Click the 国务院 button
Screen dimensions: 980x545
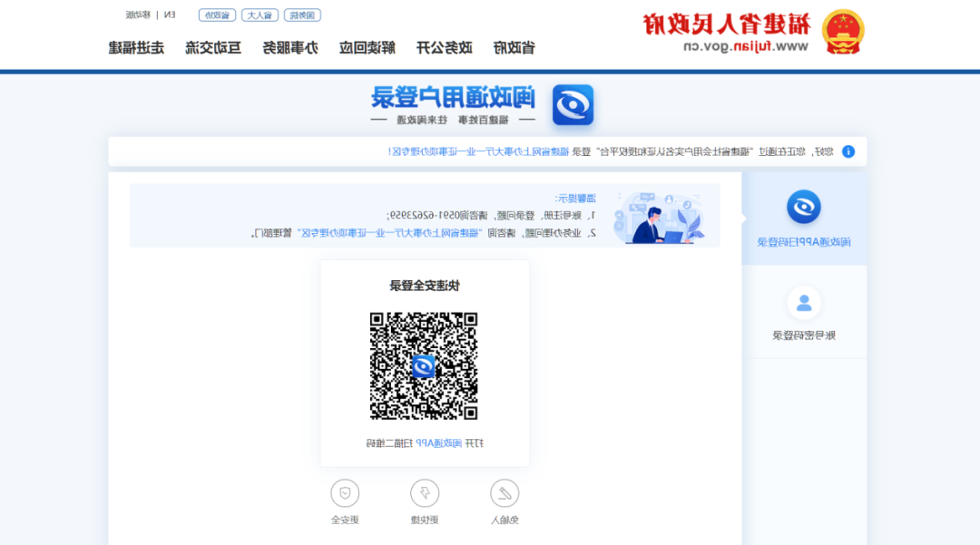tap(302, 15)
